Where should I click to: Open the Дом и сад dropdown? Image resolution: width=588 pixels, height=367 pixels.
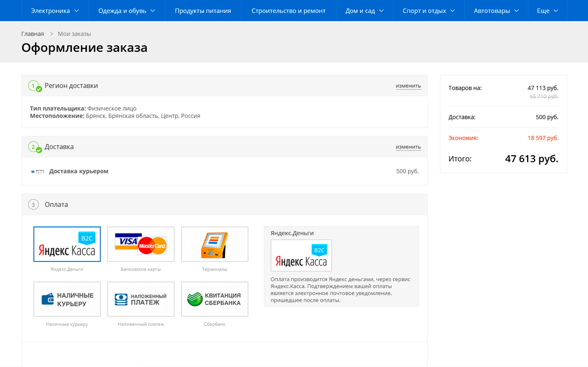click(364, 11)
